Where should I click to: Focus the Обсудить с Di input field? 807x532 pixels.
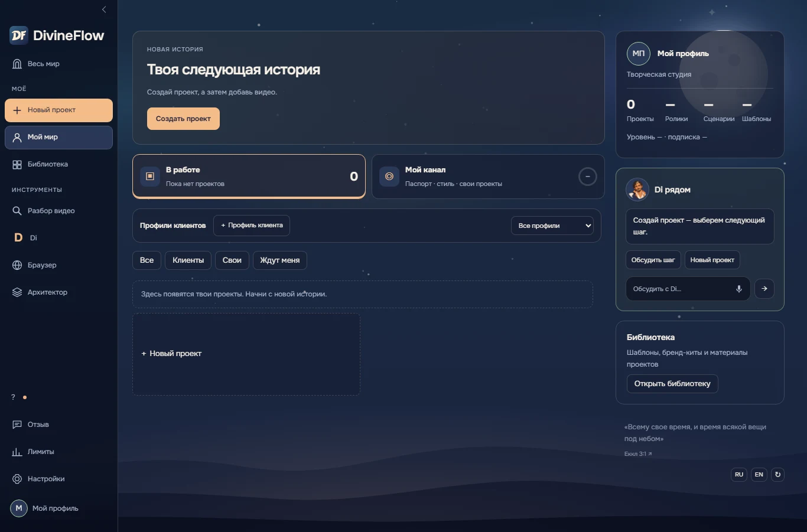pyautogui.click(x=688, y=289)
